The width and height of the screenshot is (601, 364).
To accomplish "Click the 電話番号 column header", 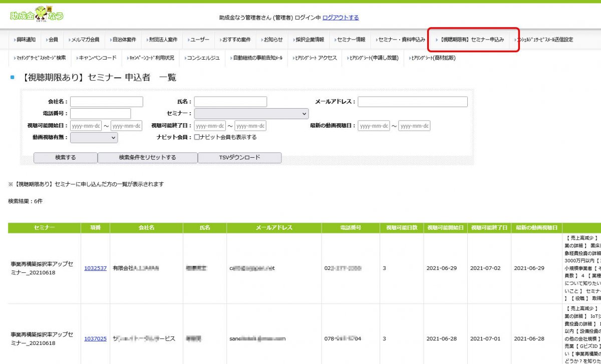I will click(x=351, y=228).
